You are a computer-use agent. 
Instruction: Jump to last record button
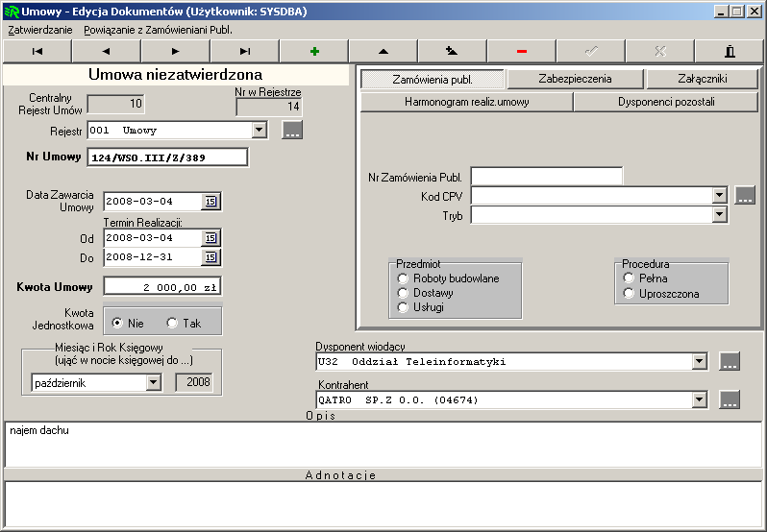coord(244,51)
